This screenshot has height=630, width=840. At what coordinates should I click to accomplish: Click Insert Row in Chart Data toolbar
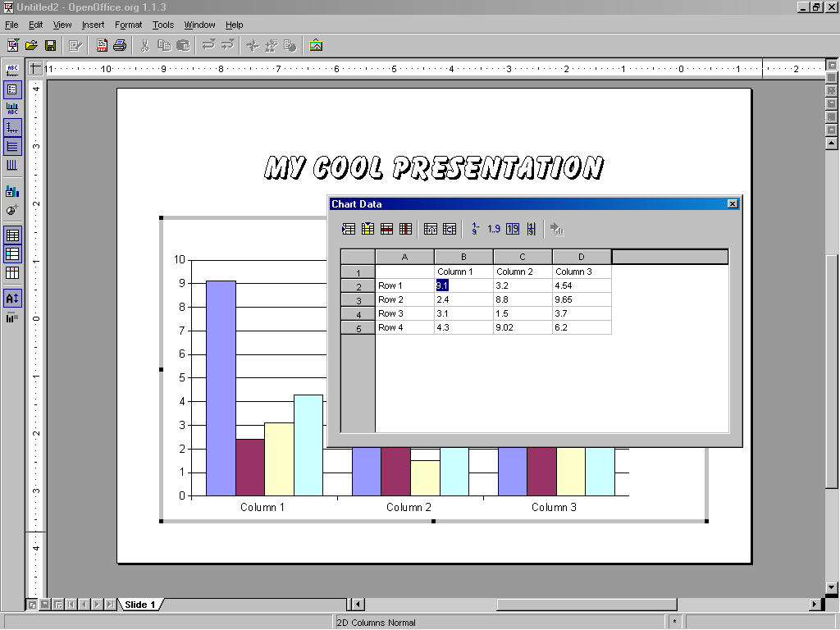coord(349,229)
